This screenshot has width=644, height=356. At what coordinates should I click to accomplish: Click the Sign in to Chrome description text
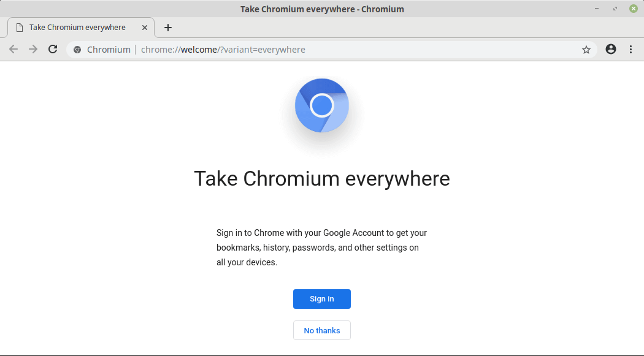[x=321, y=248]
